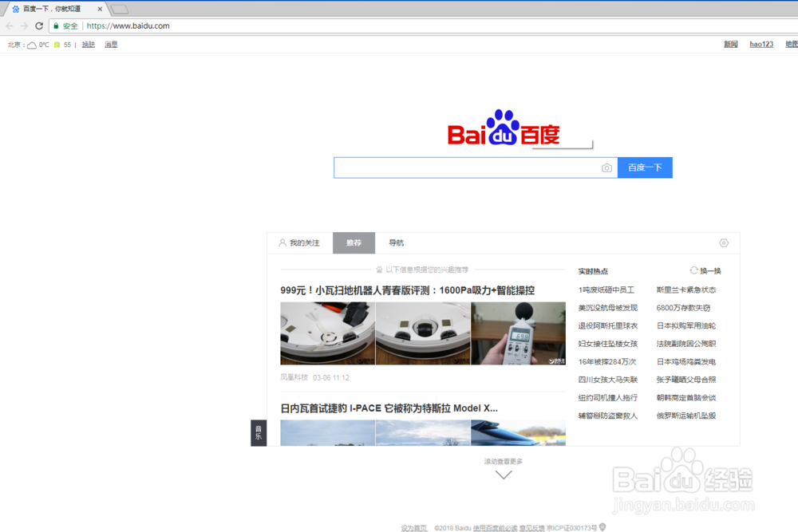
Task: Switch to the 我的关注 tab
Action: click(299, 243)
